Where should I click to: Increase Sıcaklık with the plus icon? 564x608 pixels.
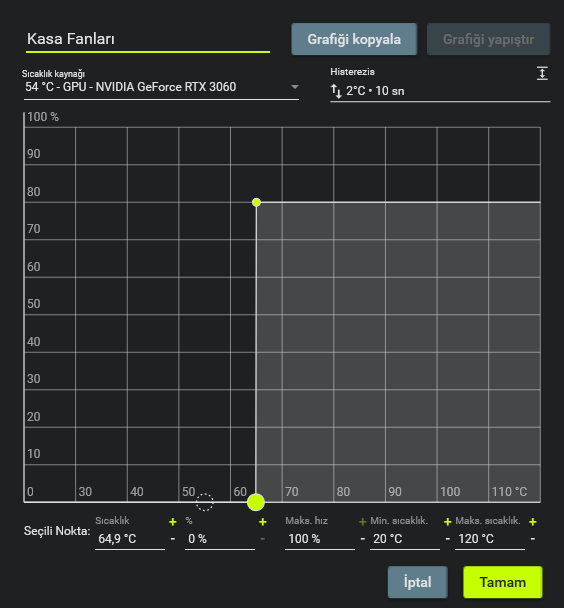point(173,522)
